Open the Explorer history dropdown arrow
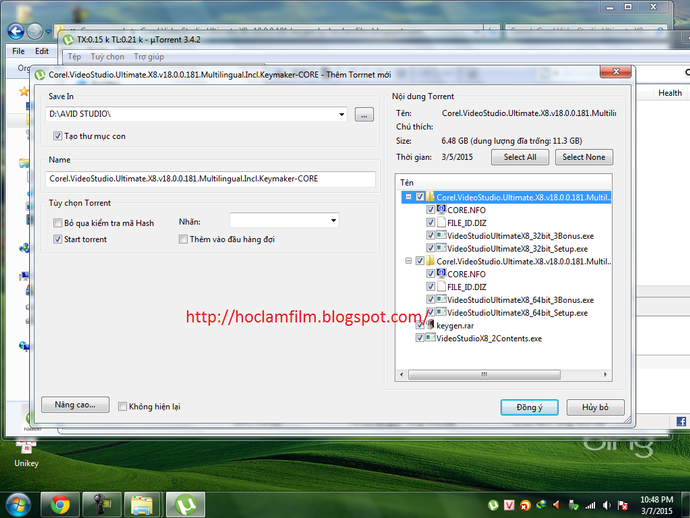This screenshot has width=690, height=518. pos(48,32)
